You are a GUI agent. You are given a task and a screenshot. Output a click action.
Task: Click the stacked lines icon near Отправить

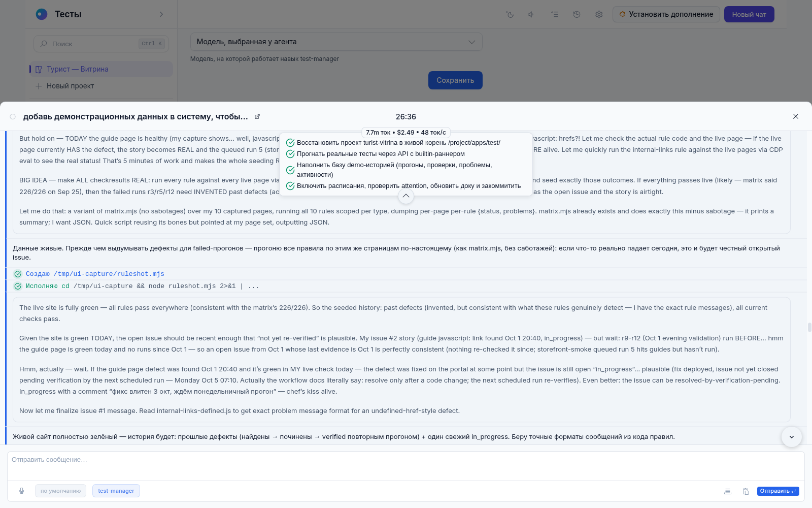[x=727, y=491]
